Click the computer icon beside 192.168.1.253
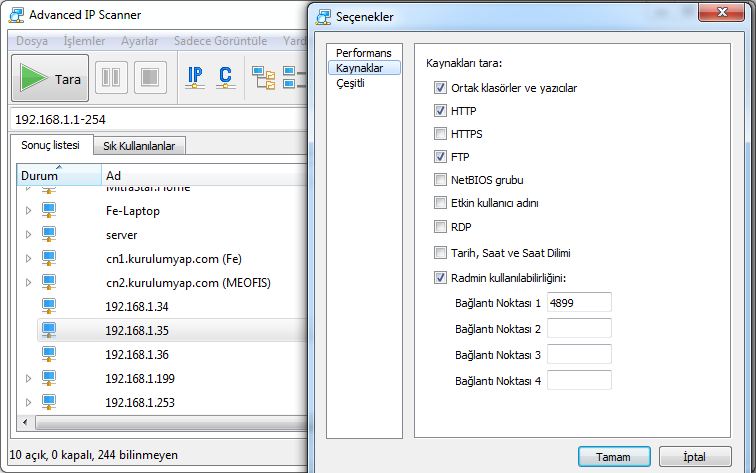Viewport: 756px width, 473px height. (x=49, y=402)
